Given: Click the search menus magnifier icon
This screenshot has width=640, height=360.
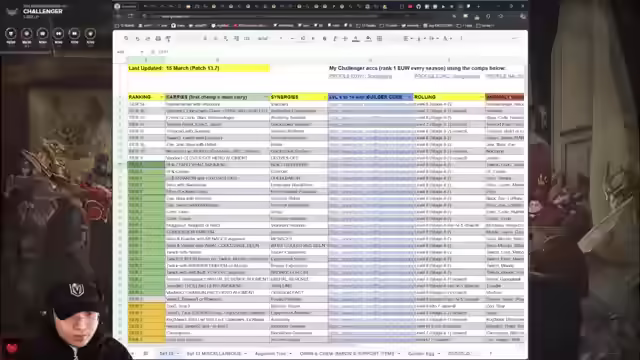Looking at the screenshot, I should click(126, 38).
